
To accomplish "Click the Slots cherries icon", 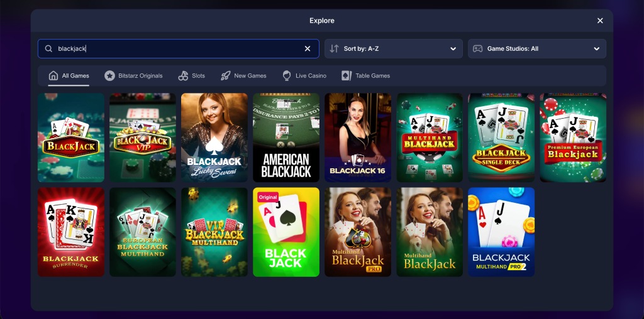I will point(183,75).
